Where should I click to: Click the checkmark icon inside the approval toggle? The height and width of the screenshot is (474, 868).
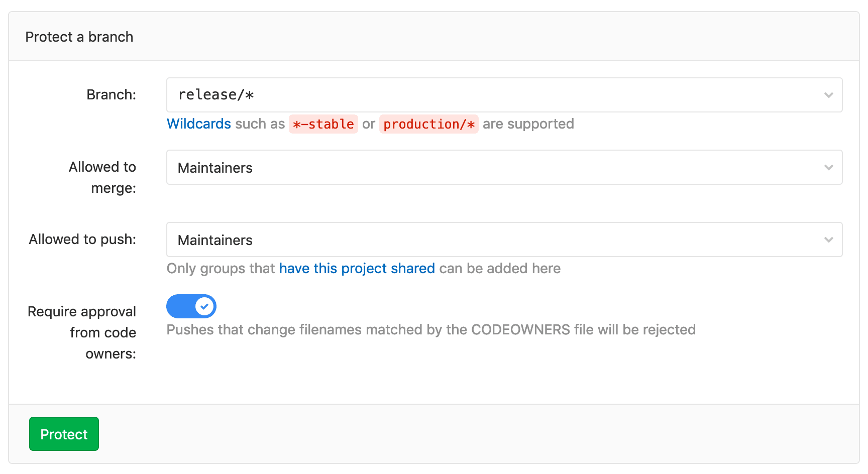coord(204,305)
